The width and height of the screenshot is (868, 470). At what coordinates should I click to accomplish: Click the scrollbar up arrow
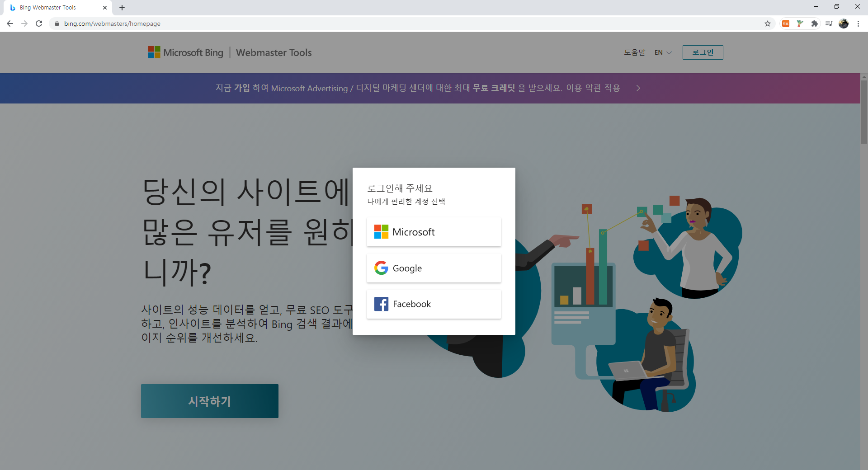point(864,76)
